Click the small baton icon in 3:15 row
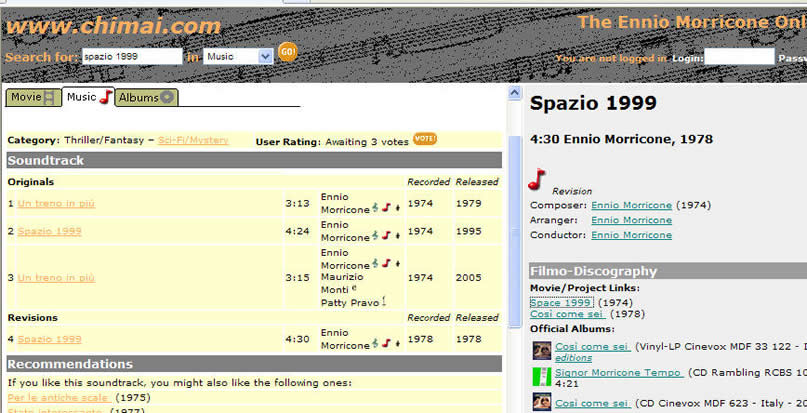Viewport: 807px width, 413px height. pyautogui.click(x=397, y=264)
